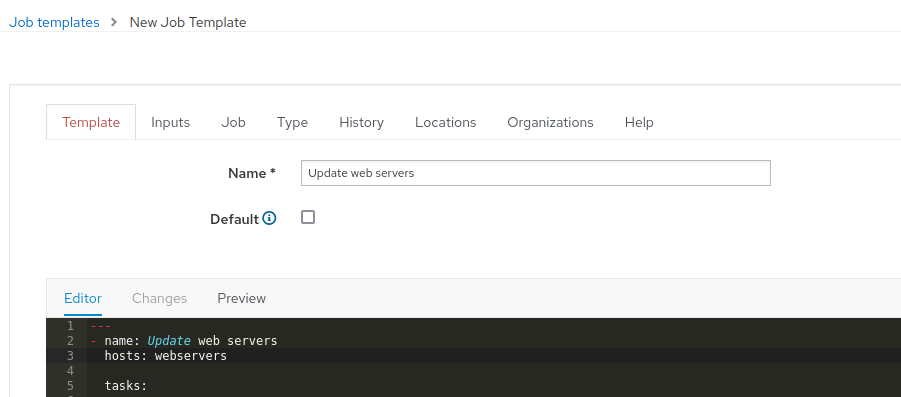
Task: Select the Type tab
Action: pyautogui.click(x=292, y=122)
